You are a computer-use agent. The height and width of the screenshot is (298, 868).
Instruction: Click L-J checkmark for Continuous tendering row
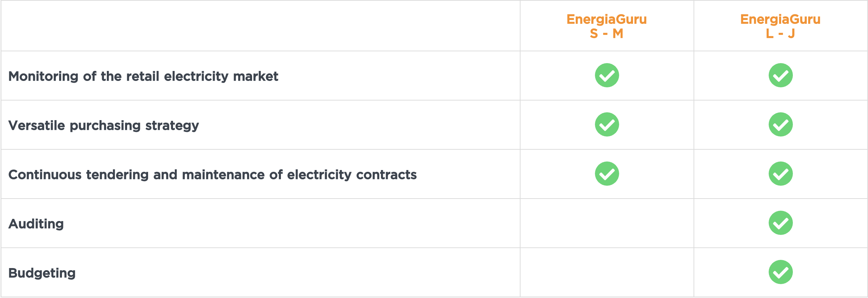pos(780,174)
